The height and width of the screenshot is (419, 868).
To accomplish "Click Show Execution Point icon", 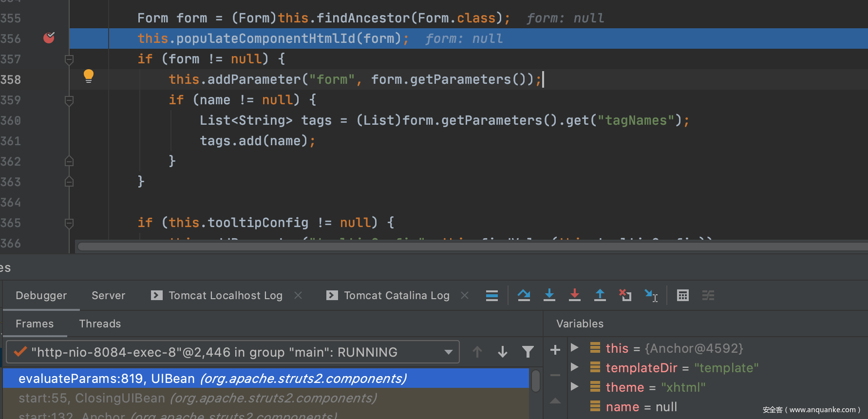I will (492, 295).
